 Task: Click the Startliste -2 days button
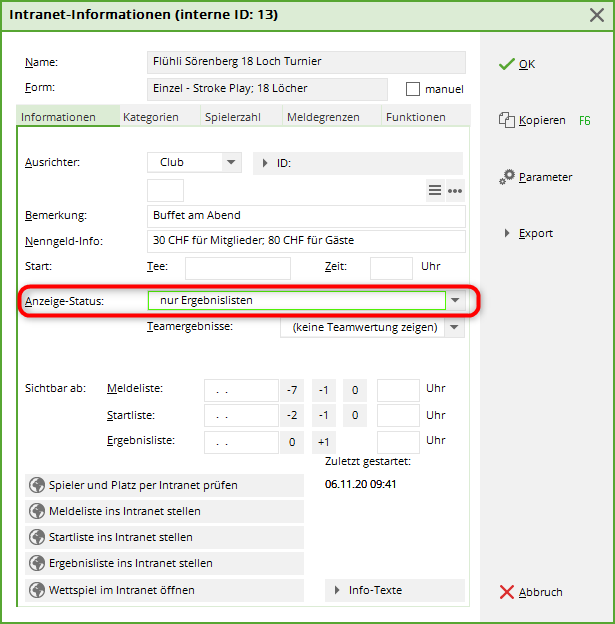(292, 415)
